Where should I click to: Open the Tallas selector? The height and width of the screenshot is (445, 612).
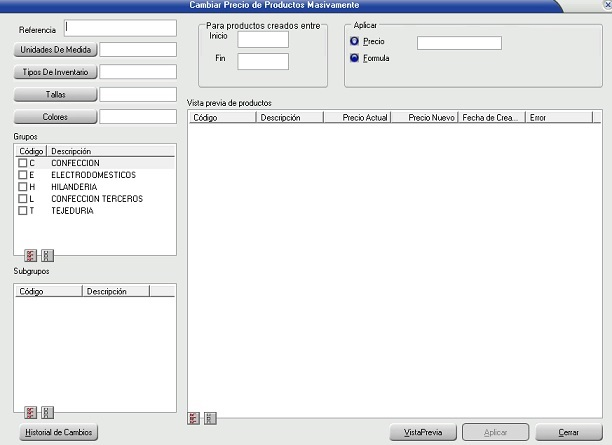point(55,95)
